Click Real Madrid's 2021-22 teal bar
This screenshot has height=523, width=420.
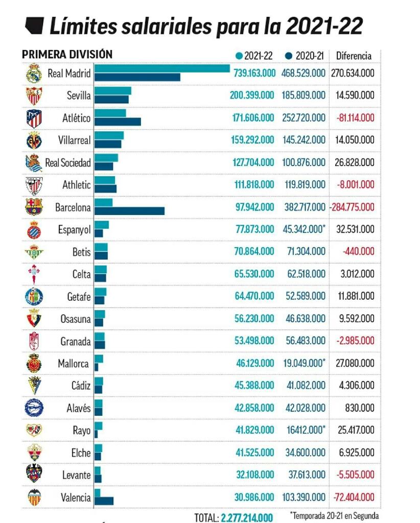pos(162,68)
